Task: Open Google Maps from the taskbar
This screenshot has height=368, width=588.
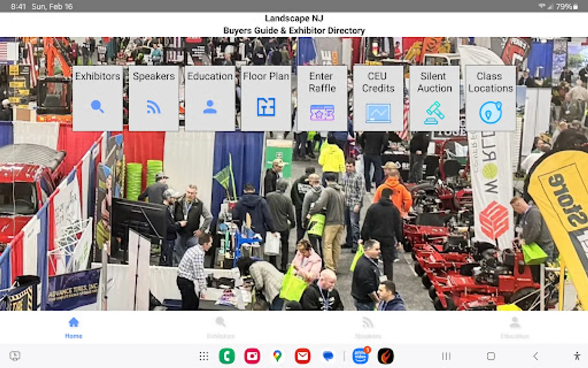Action: [278, 356]
